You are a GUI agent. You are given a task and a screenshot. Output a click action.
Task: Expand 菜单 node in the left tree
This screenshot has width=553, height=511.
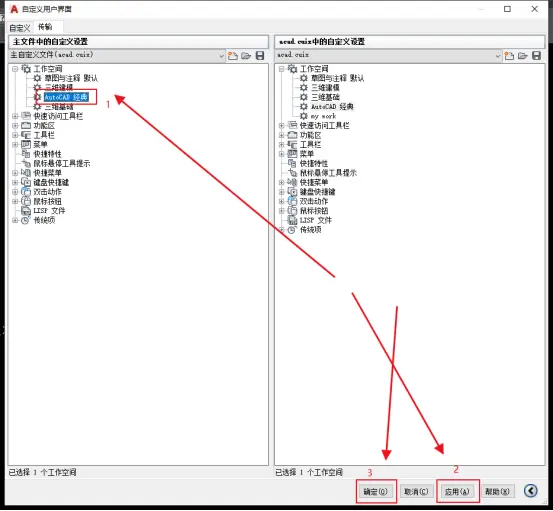tap(15, 145)
